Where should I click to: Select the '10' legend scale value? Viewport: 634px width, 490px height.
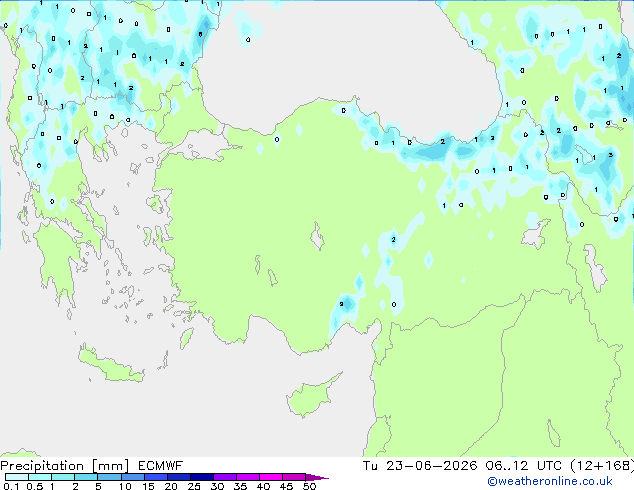[125, 486]
